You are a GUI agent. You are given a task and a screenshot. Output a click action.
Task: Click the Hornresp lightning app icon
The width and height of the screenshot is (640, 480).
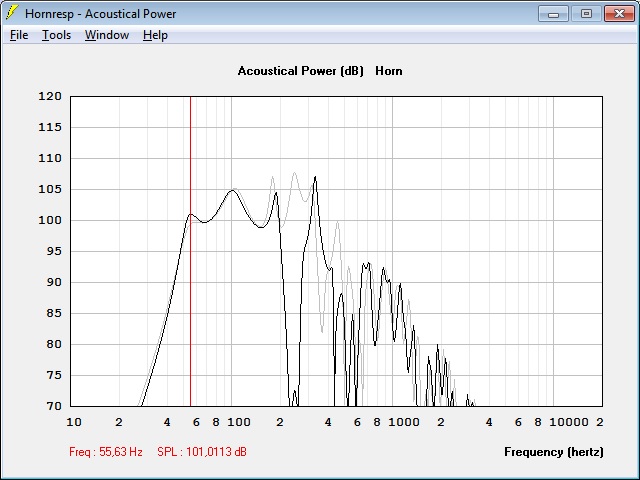point(12,13)
